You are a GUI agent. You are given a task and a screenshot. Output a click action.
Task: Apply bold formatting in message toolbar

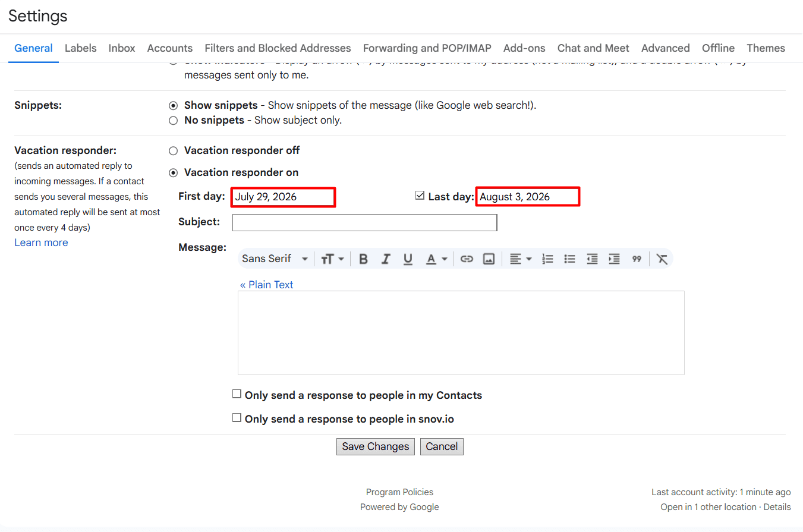click(x=363, y=259)
